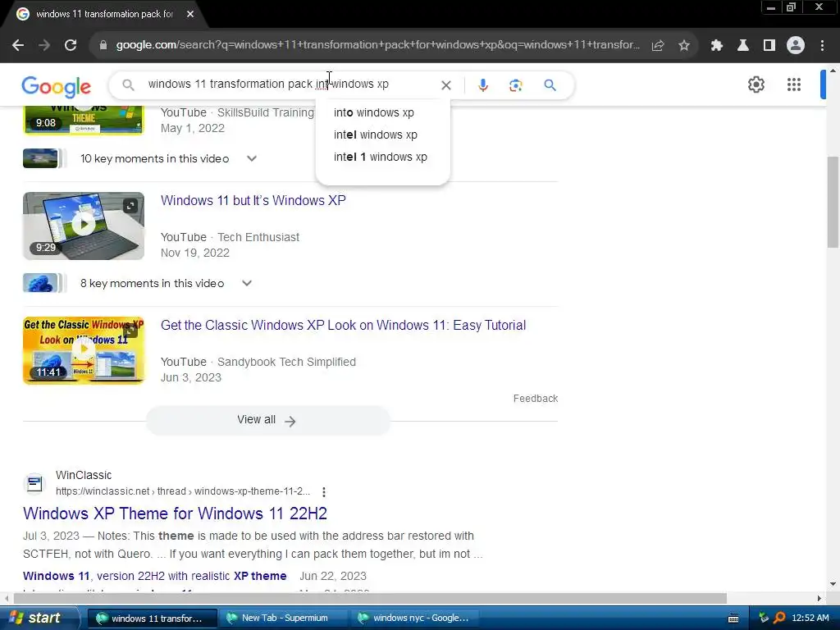Click the 'Sandybook Tech Simplified' channel text
This screenshot has width=840, height=630.
click(x=286, y=362)
